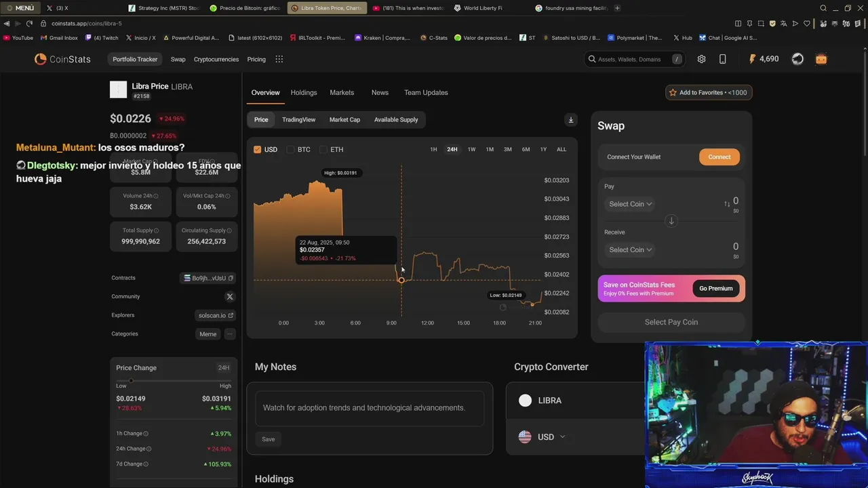Select the 1W timeframe

tap(471, 149)
